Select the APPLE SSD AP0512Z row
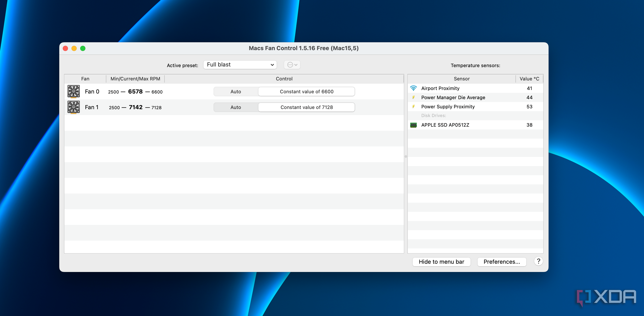 (x=475, y=125)
